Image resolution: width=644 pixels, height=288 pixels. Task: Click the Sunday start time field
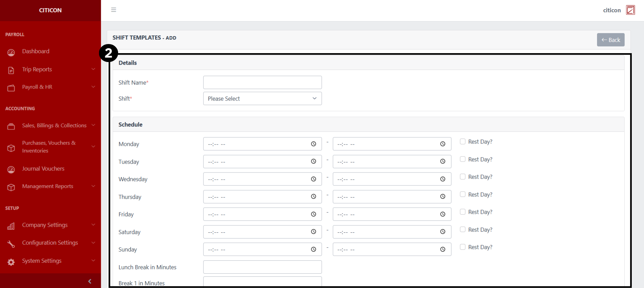tap(262, 249)
